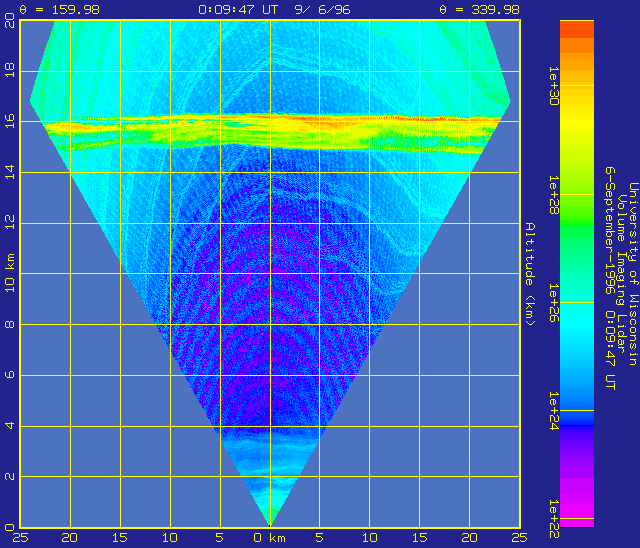640x548 pixels.
Task: Click the 15 label left of center on horizontal axis
Action: (120, 538)
